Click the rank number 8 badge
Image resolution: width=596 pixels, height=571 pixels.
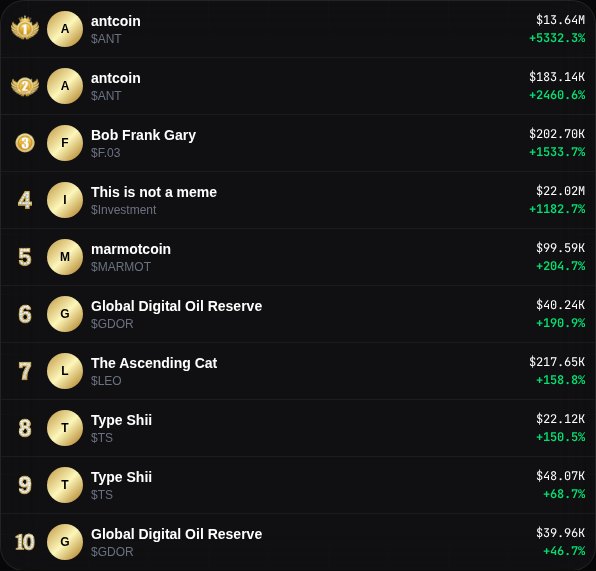pyautogui.click(x=25, y=428)
